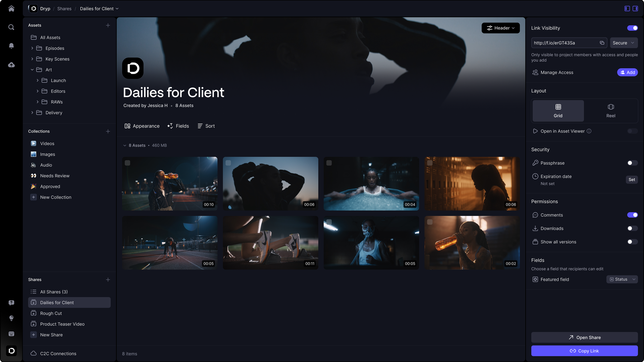
Task: Click the home icon in left rail
Action: click(11, 9)
